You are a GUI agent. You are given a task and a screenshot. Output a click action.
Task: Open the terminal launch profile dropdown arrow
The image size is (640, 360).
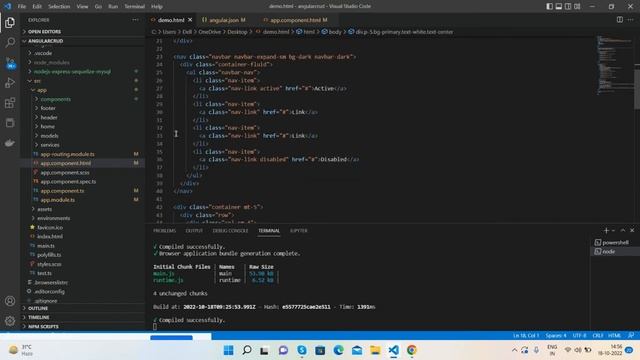[613, 231]
